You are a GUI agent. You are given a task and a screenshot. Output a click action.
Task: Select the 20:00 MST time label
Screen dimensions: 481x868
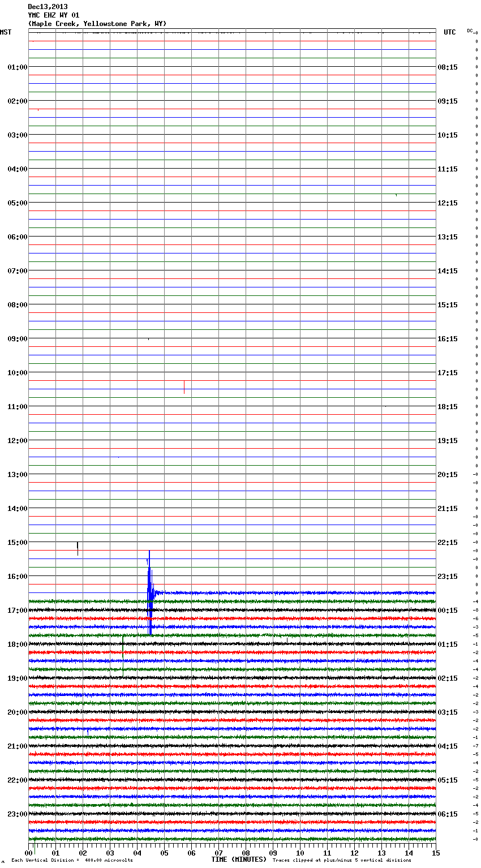(18, 712)
